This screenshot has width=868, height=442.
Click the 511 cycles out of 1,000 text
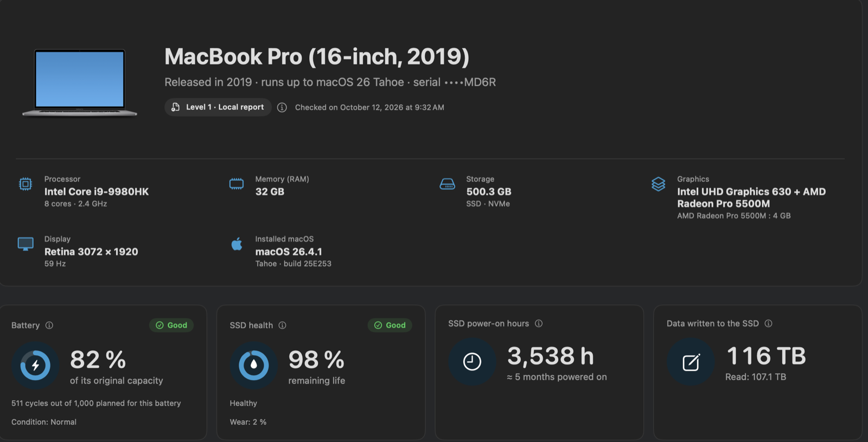point(96,403)
